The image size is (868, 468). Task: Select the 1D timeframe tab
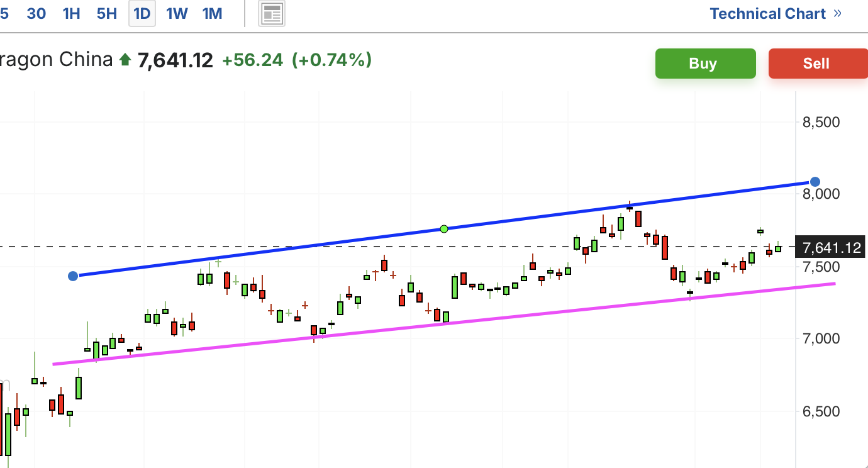coord(142,14)
